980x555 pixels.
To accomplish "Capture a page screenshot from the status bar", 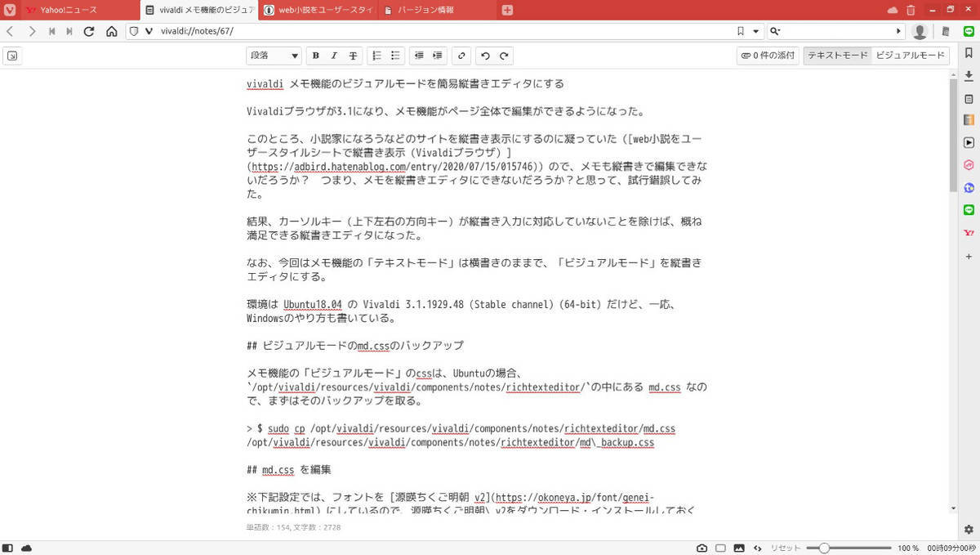I will (x=702, y=548).
